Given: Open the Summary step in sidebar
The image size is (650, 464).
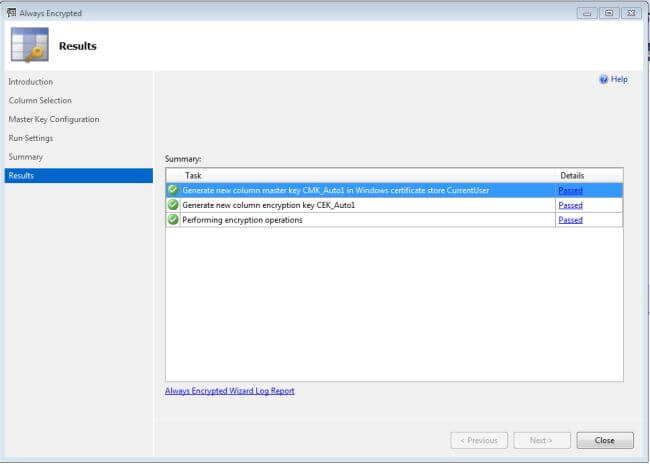Looking at the screenshot, I should click(x=26, y=157).
